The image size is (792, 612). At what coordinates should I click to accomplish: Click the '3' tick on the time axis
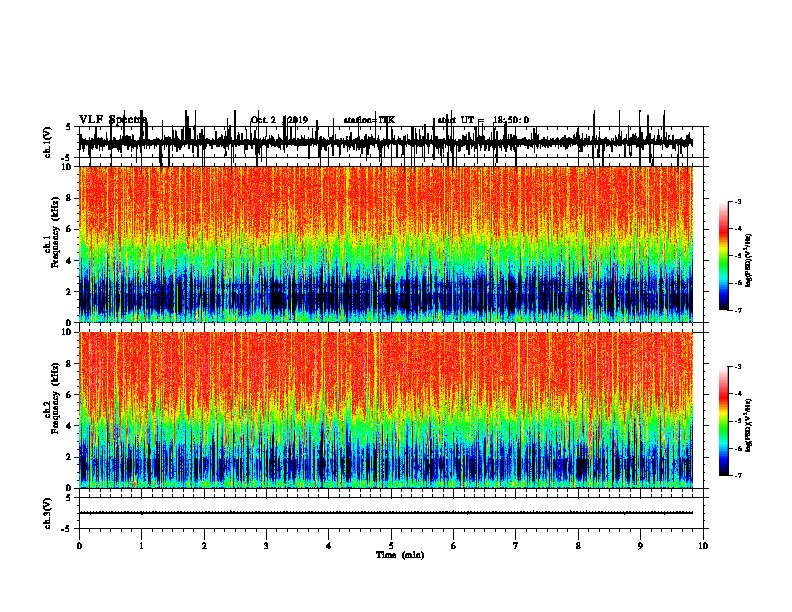[266, 545]
